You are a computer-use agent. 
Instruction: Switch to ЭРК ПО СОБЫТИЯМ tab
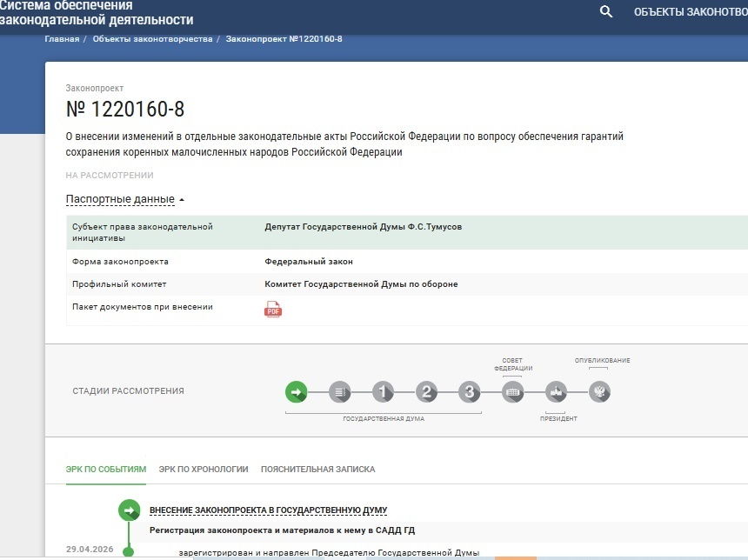tap(106, 470)
